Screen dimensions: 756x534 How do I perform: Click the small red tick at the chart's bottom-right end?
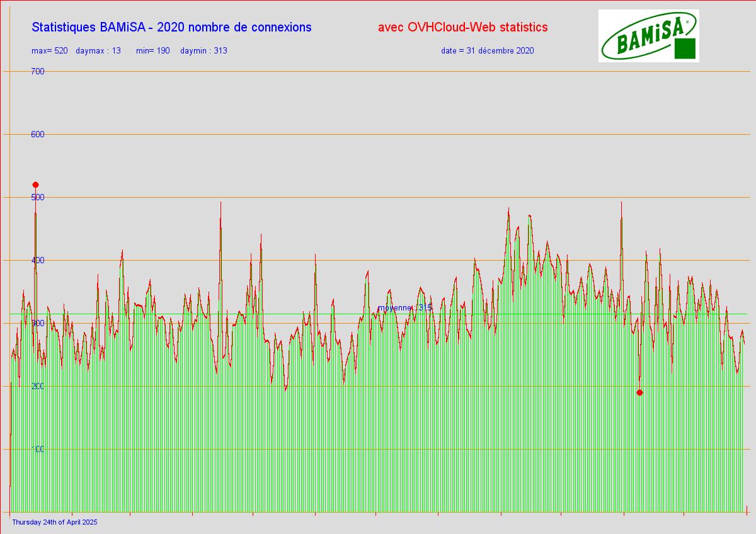click(747, 509)
